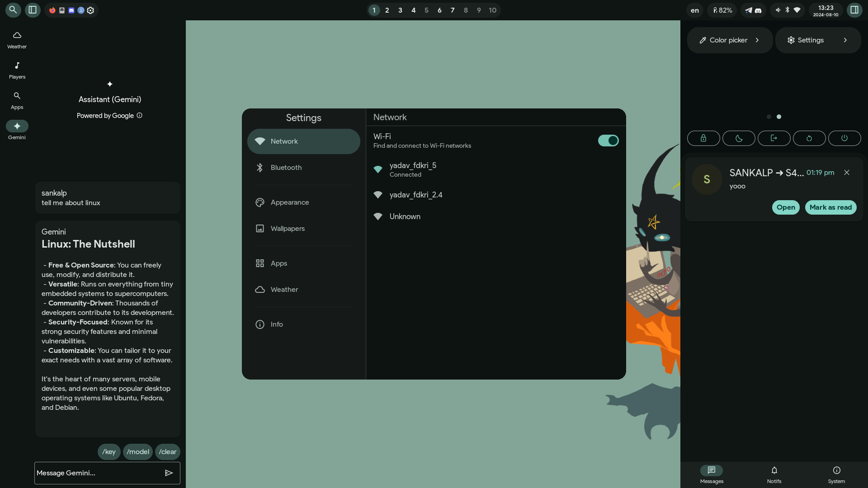
Task: Open Weather settings page
Action: coord(304,290)
